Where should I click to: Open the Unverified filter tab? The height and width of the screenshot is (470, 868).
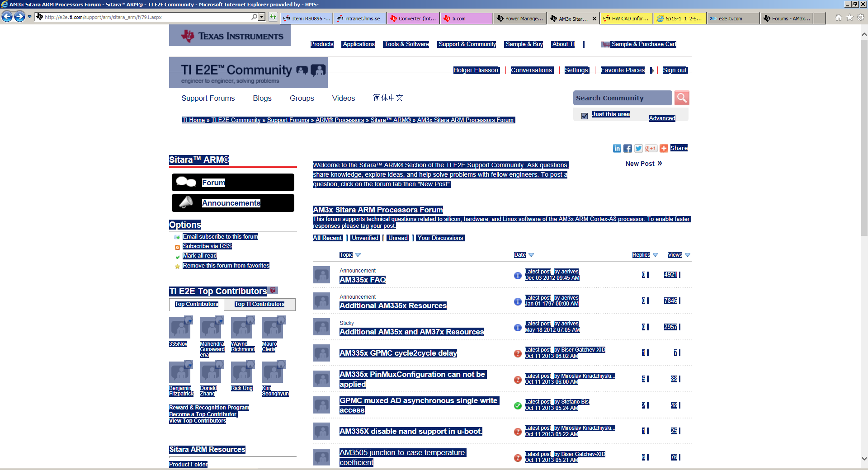365,238
